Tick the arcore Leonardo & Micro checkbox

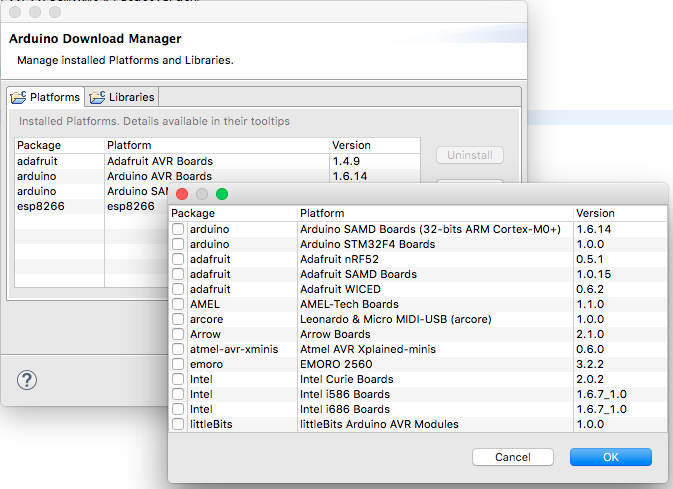(x=178, y=319)
